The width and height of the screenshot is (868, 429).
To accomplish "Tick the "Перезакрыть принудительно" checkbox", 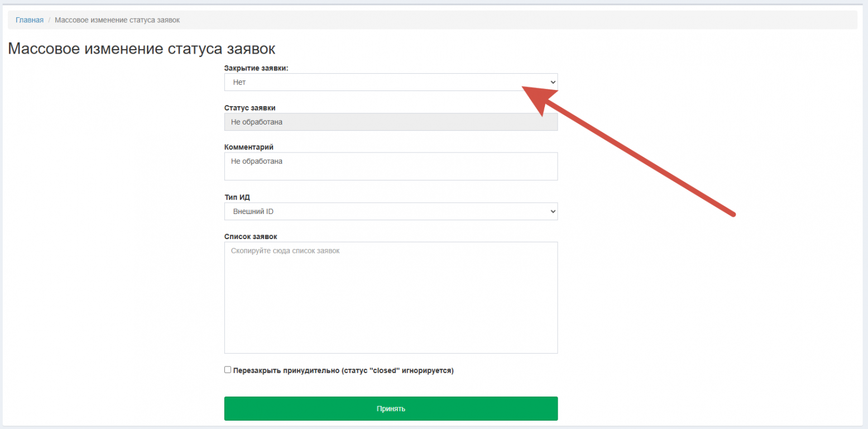I will (x=228, y=370).
